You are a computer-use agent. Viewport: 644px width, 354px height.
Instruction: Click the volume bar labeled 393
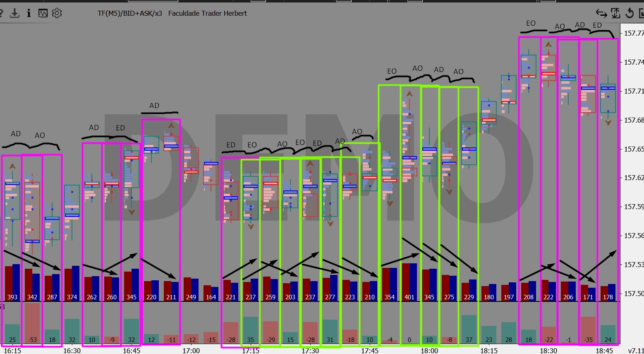click(12, 283)
